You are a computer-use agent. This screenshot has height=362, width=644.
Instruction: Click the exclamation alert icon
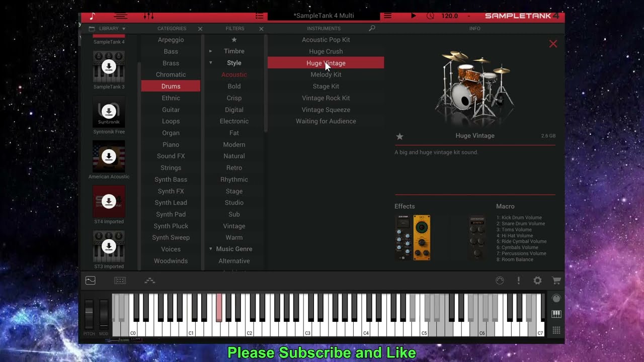tap(518, 281)
